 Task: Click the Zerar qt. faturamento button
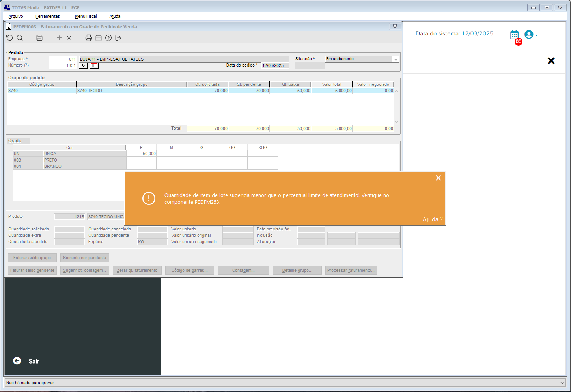(x=137, y=270)
